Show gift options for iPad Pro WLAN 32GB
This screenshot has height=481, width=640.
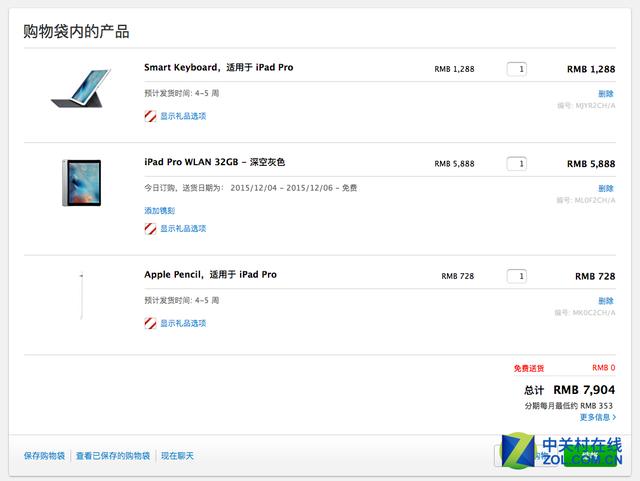pyautogui.click(x=183, y=229)
